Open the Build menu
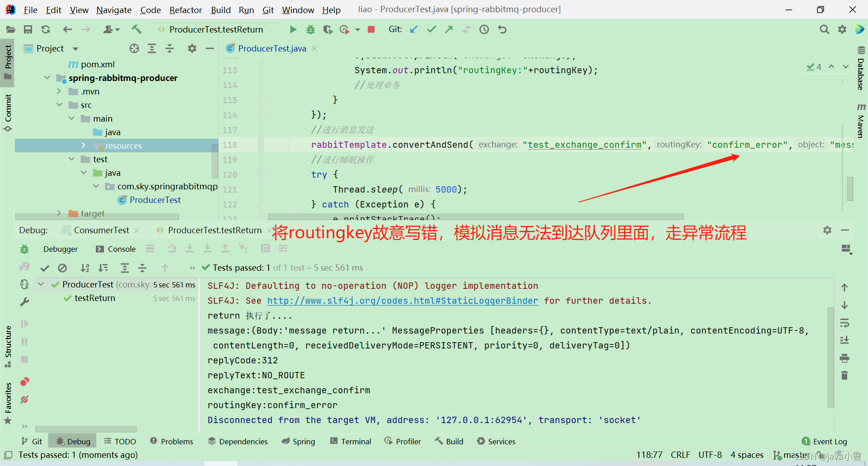The image size is (868, 466). pyautogui.click(x=221, y=9)
